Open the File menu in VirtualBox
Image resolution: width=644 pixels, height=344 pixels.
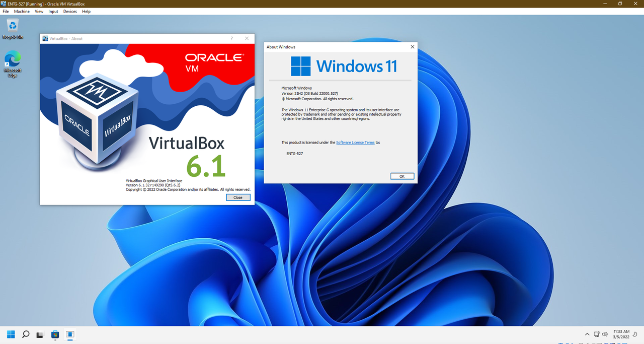(6, 11)
